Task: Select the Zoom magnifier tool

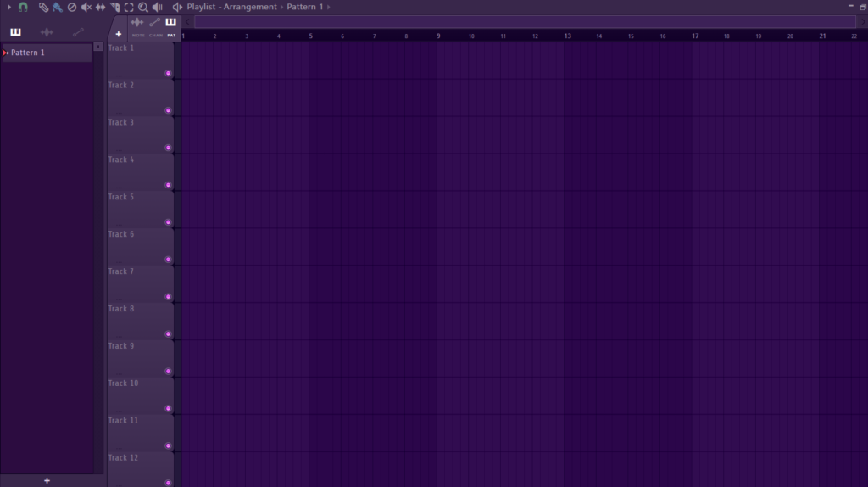Action: [143, 7]
